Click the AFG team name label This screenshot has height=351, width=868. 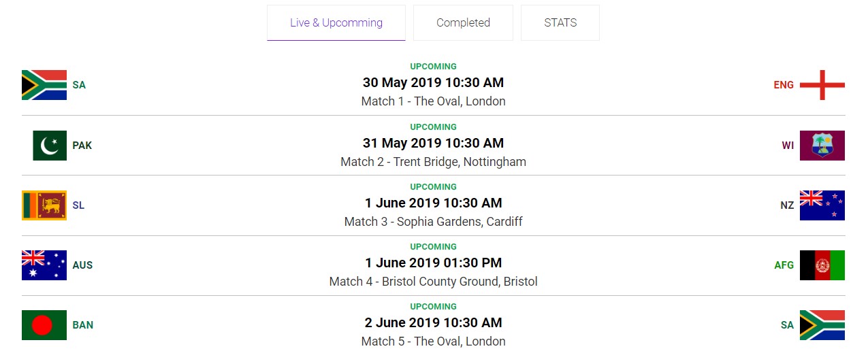pos(784,265)
